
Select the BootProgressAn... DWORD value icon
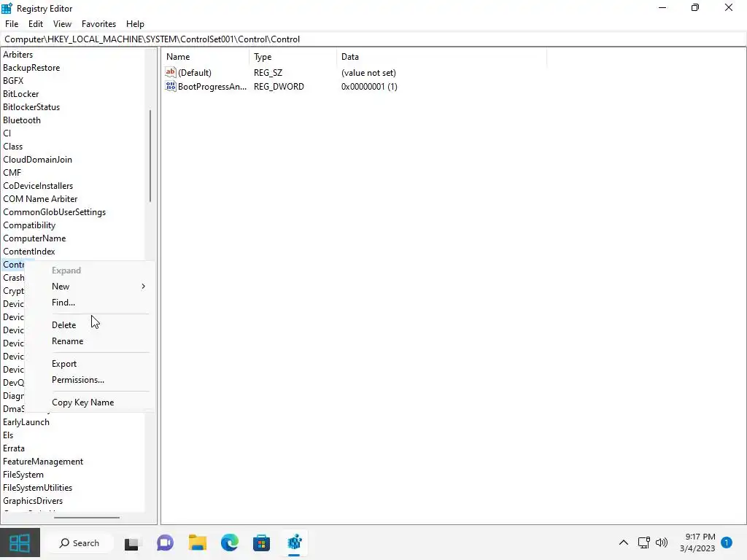coord(171,86)
